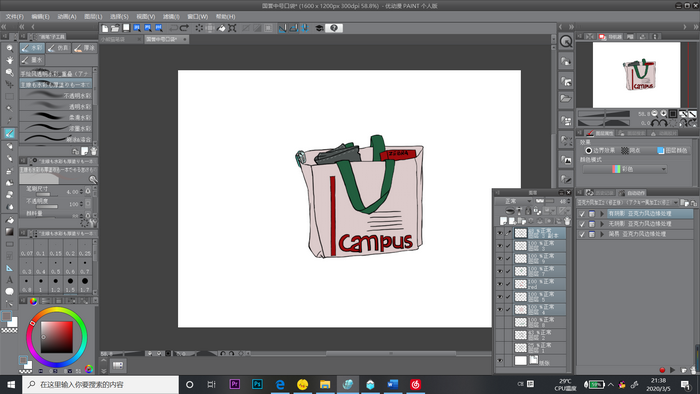Click the Scale/Rotate transform toolbar icon
The height and width of the screenshot is (394, 700).
[x=232, y=28]
